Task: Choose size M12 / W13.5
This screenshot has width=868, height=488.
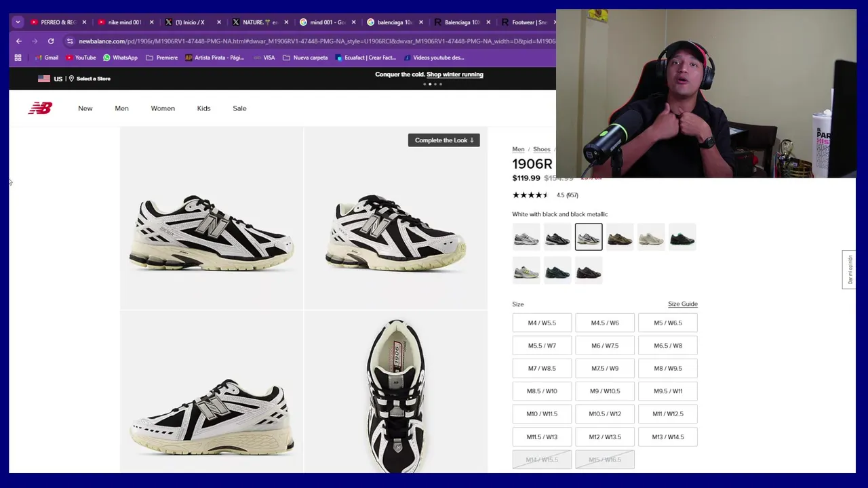Action: coord(605,437)
